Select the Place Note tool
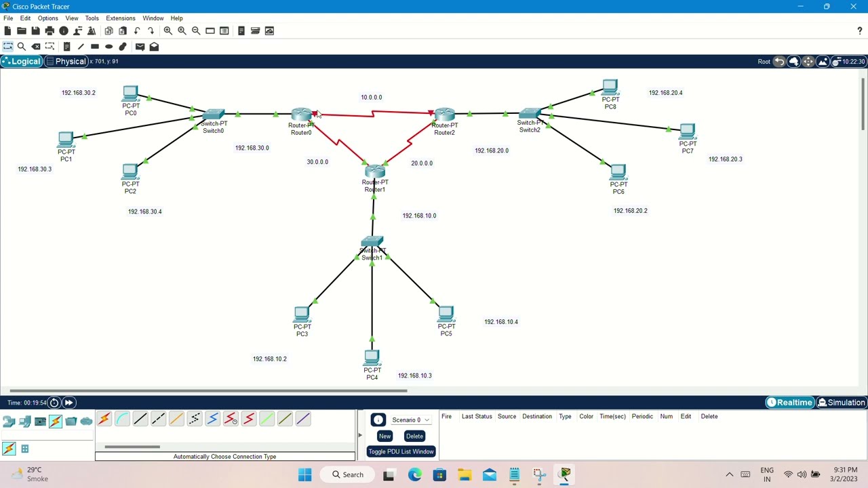This screenshot has height=488, width=868. coord(66,46)
